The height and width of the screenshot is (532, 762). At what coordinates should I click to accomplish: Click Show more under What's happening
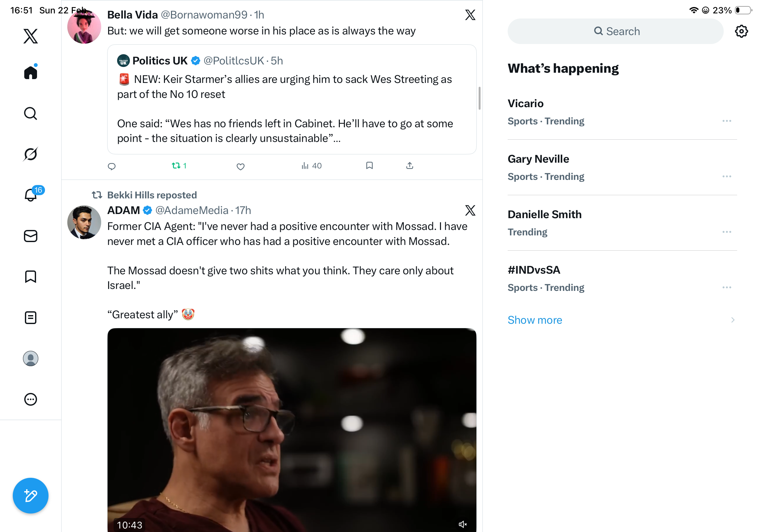535,320
